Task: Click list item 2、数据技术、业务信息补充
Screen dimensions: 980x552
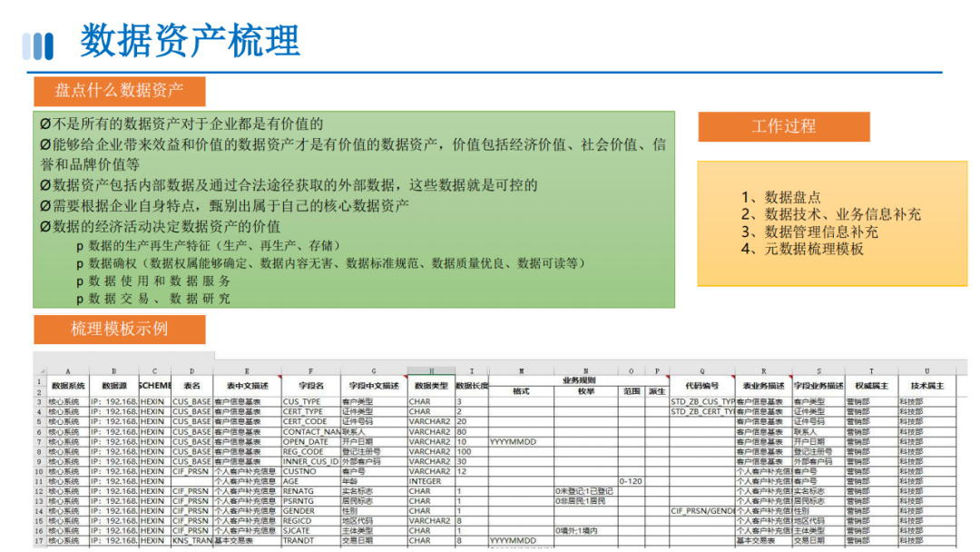Action: coord(831,214)
